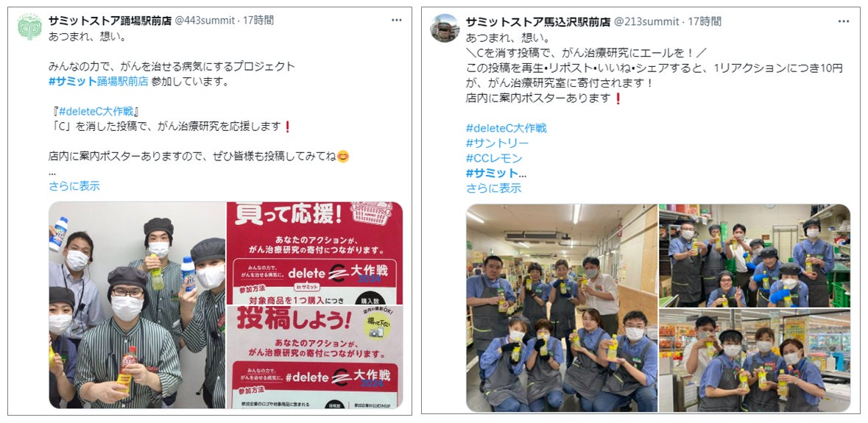The width and height of the screenshot is (868, 423).
Task: Open the staff photo with striped uniforms
Action: (137, 305)
